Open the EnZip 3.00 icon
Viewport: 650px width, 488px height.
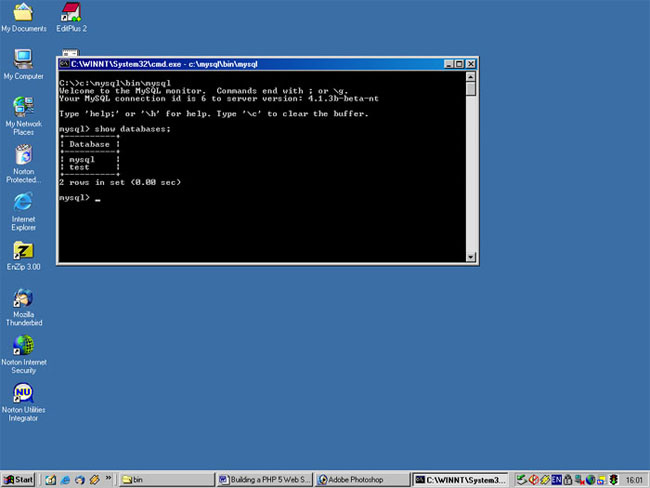(23, 251)
